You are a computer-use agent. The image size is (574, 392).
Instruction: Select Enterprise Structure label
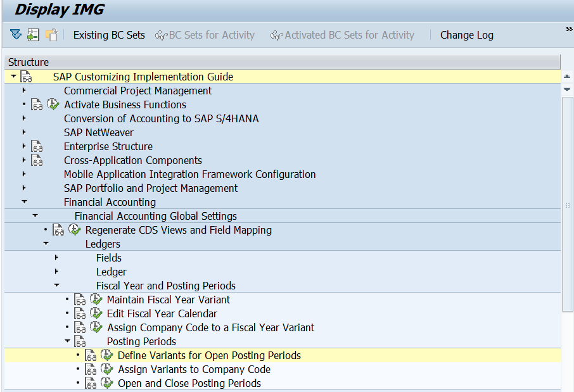point(108,146)
